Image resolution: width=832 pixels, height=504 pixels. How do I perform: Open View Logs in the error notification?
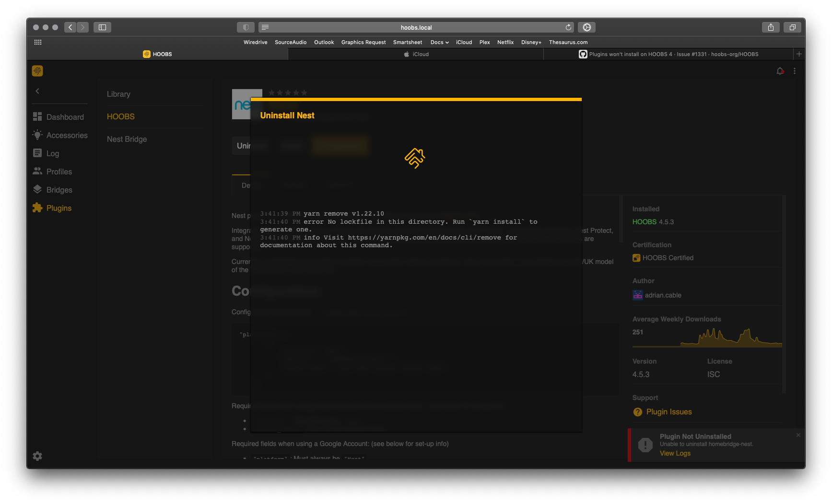click(x=675, y=453)
